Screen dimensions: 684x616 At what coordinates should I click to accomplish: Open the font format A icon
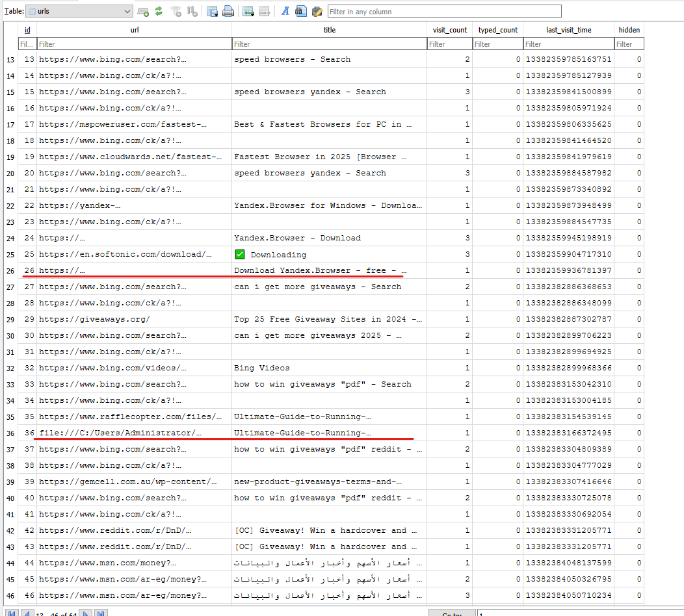[x=285, y=11]
